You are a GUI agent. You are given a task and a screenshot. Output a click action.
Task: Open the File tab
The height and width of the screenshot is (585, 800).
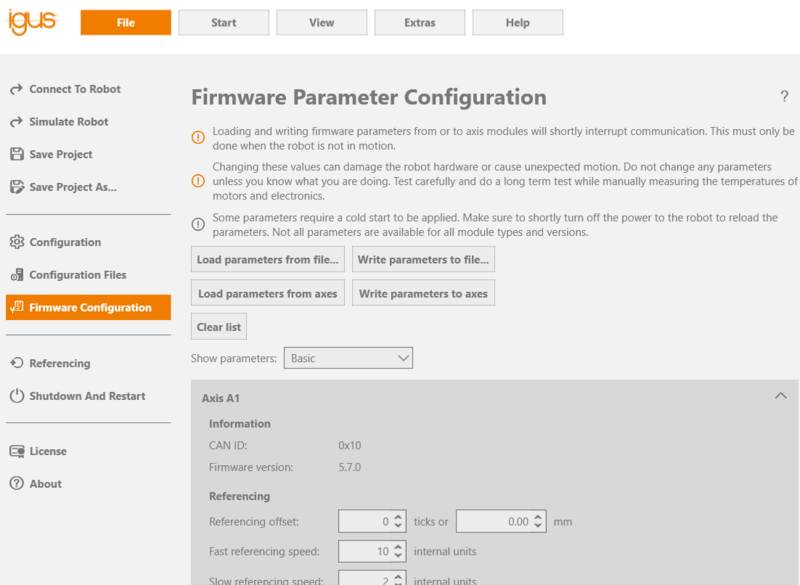tap(126, 22)
